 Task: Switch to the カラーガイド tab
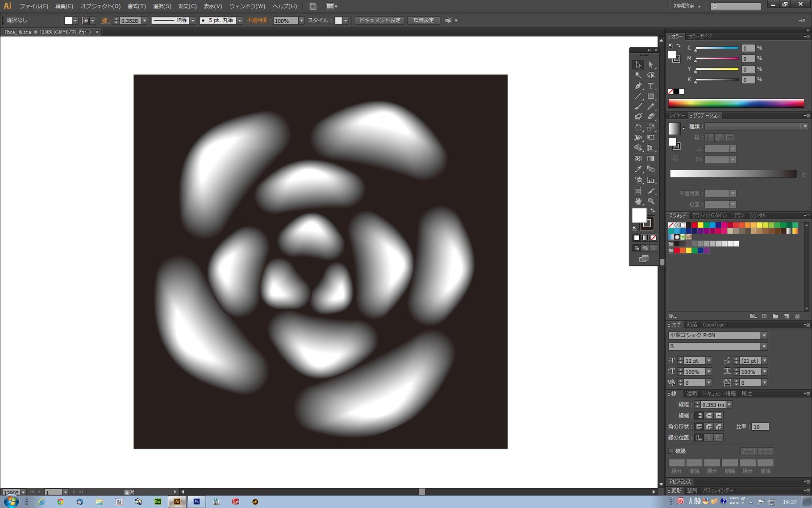pos(700,36)
